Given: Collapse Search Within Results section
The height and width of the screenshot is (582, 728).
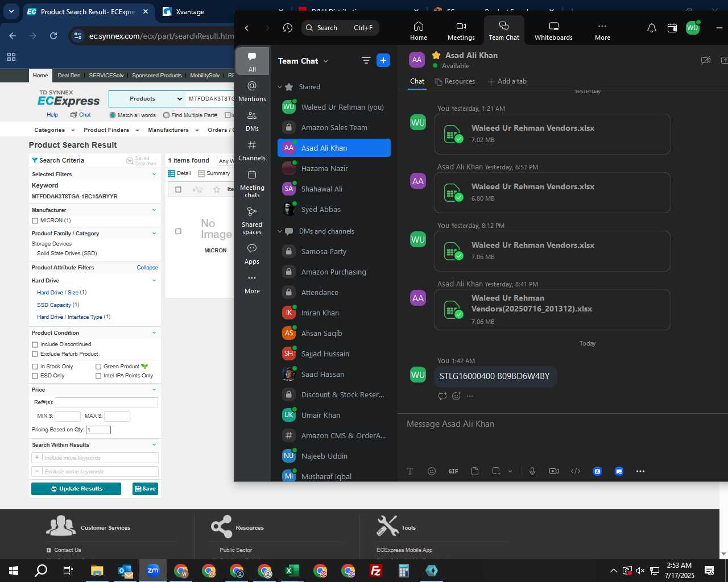Looking at the screenshot, I should (x=154, y=444).
